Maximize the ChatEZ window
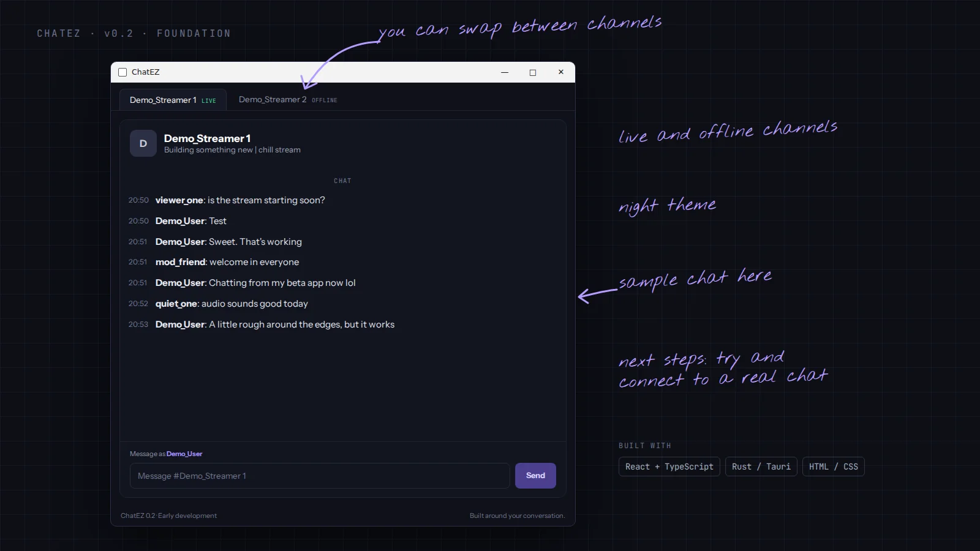980x551 pixels. 533,72
